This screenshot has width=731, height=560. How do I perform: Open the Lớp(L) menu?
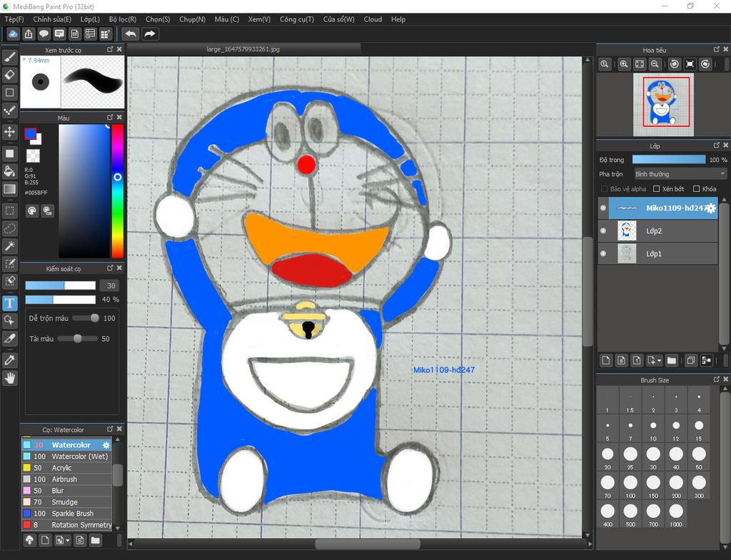[90, 19]
